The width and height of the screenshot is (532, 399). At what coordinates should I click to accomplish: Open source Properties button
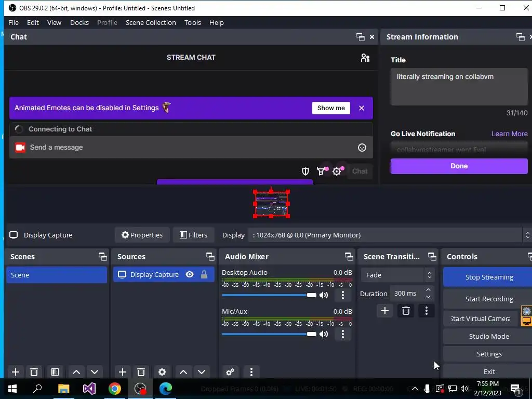tap(142, 235)
